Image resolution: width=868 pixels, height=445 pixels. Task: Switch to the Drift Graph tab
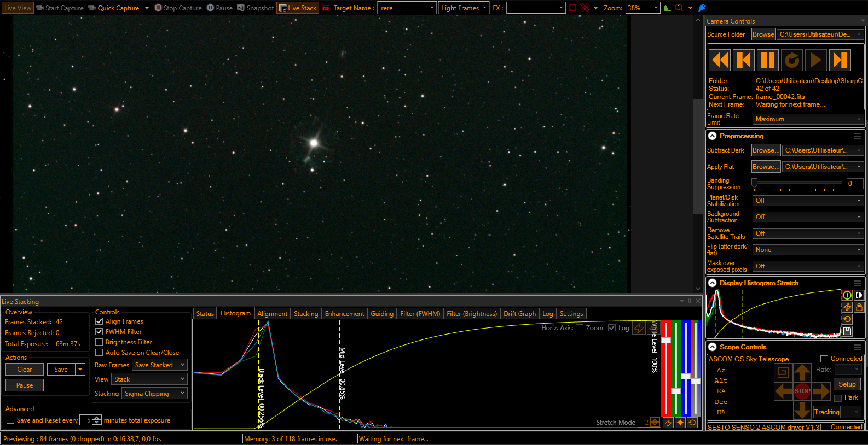point(519,314)
